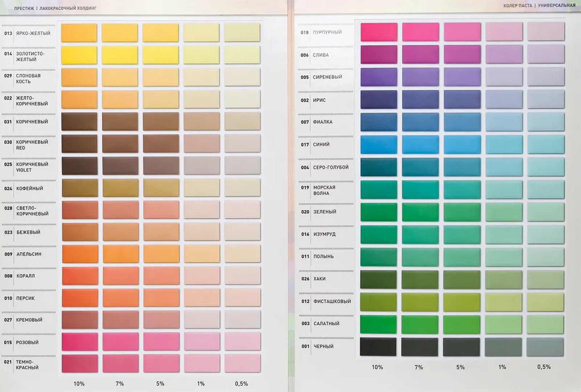Image resolution: width=581 pixels, height=392 pixels.
Task: Choose the 5% Коричневый 031 swatch
Action: (161, 122)
